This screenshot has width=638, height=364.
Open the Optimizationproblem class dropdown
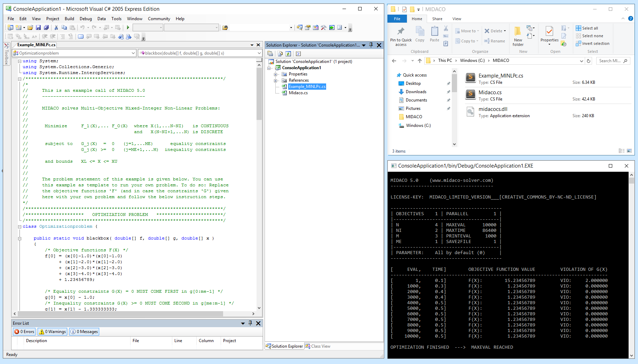(133, 53)
